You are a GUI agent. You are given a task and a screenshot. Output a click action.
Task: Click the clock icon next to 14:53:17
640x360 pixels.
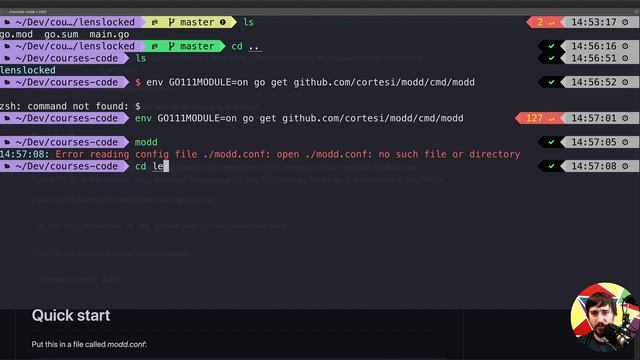pos(625,22)
